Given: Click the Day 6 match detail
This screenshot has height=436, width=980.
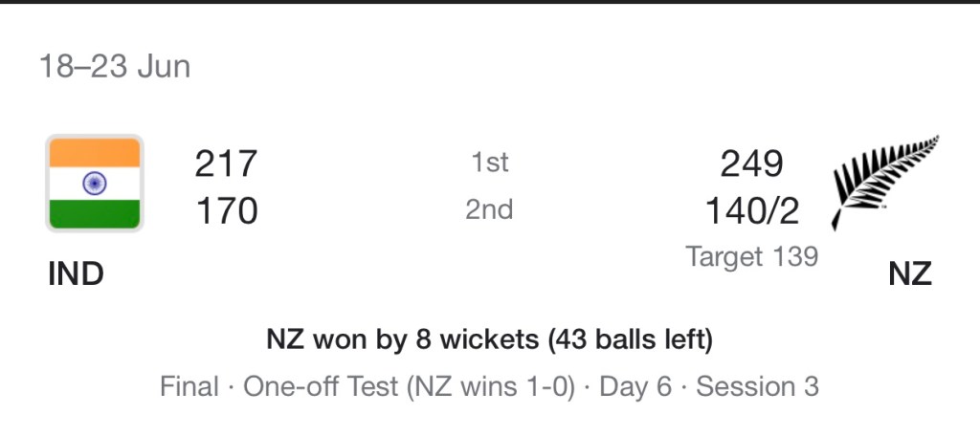Looking at the screenshot, I should point(635,386).
